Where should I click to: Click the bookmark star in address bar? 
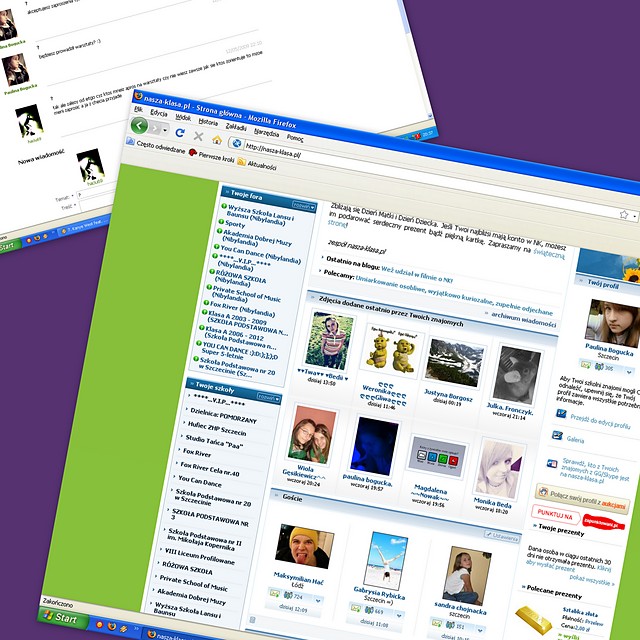pyautogui.click(x=624, y=214)
